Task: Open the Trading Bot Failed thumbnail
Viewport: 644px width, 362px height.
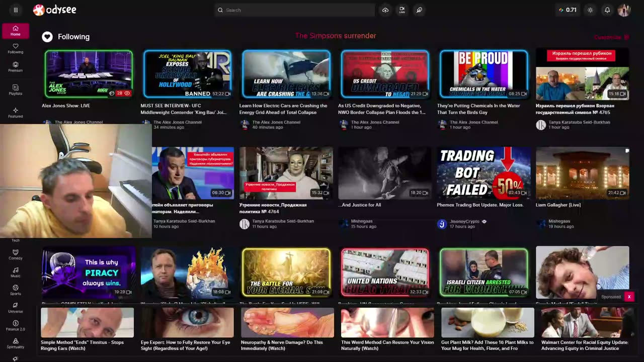Action: pos(484,173)
